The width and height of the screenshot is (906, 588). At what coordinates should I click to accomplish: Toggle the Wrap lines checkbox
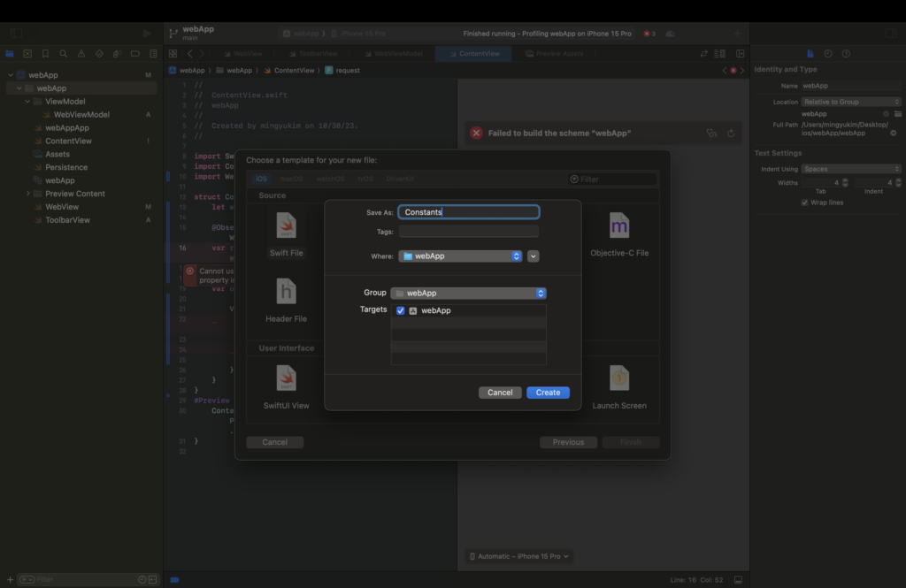[805, 202]
